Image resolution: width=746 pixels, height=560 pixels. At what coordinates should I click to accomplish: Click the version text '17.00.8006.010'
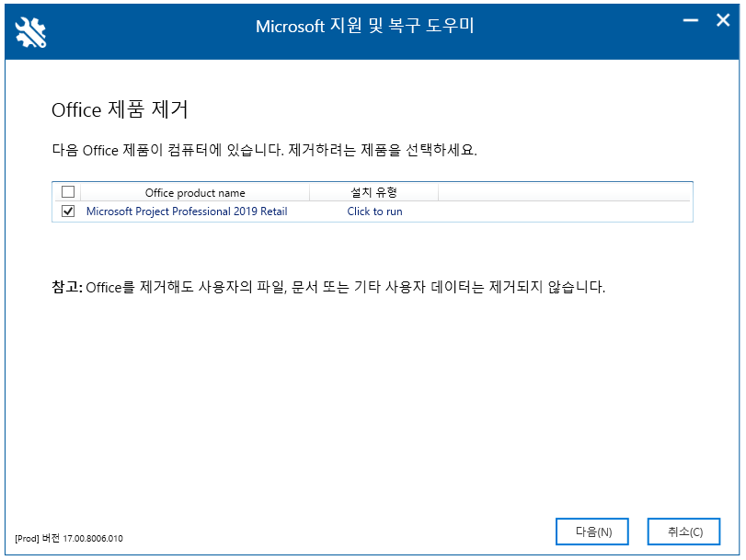click(x=93, y=539)
